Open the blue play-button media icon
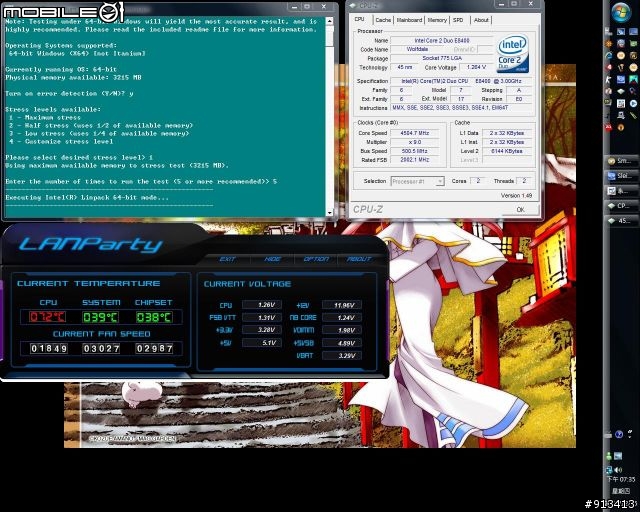The width and height of the screenshot is (640, 512). coord(633,104)
